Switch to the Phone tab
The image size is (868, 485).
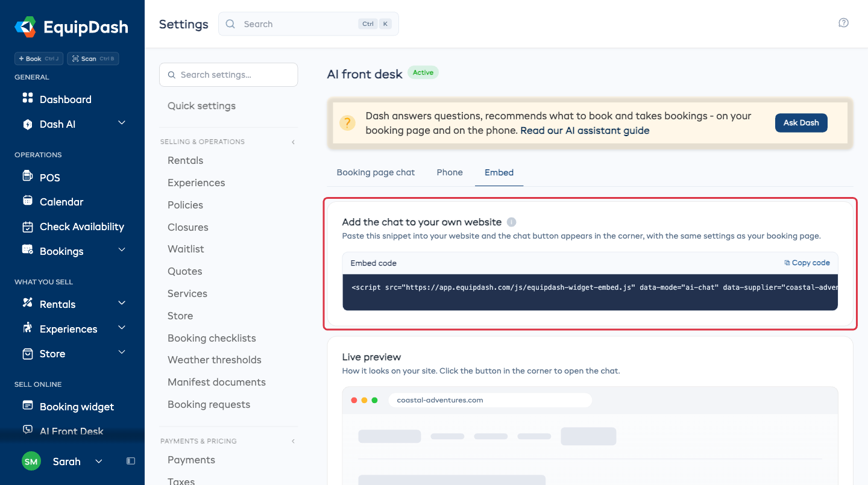tap(450, 172)
